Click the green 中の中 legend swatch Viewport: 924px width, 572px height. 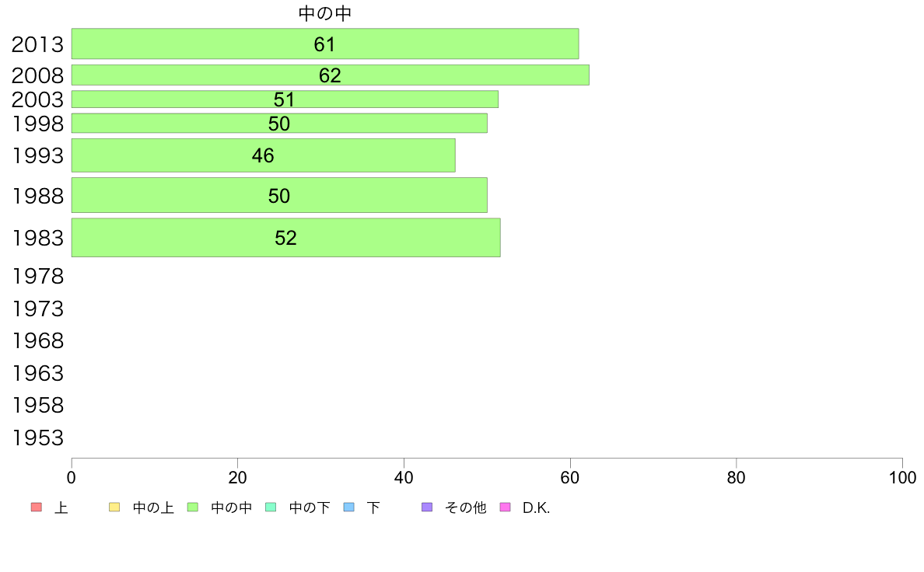click(193, 507)
